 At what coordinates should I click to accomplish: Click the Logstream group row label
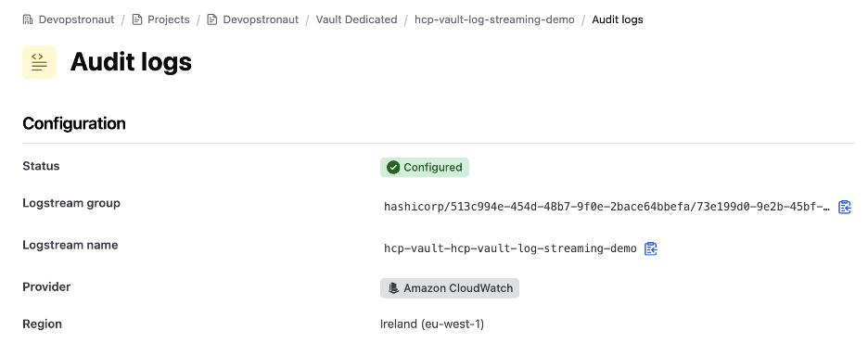coord(71,203)
